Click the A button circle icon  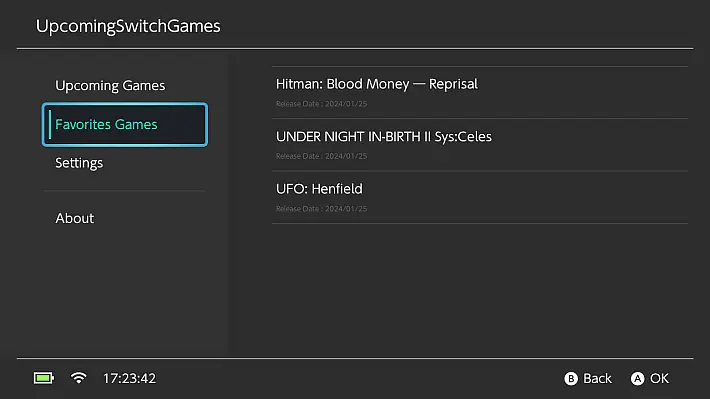(637, 379)
